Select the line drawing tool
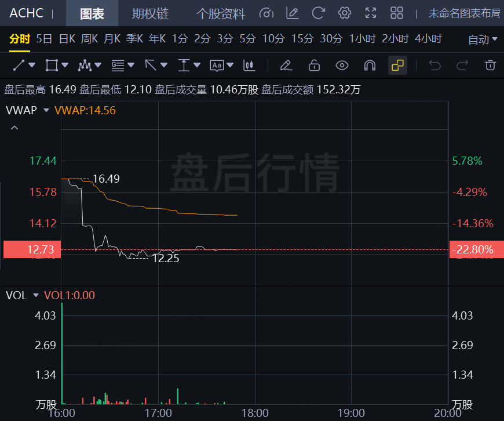Screen dimensions: 504x421 [19, 65]
